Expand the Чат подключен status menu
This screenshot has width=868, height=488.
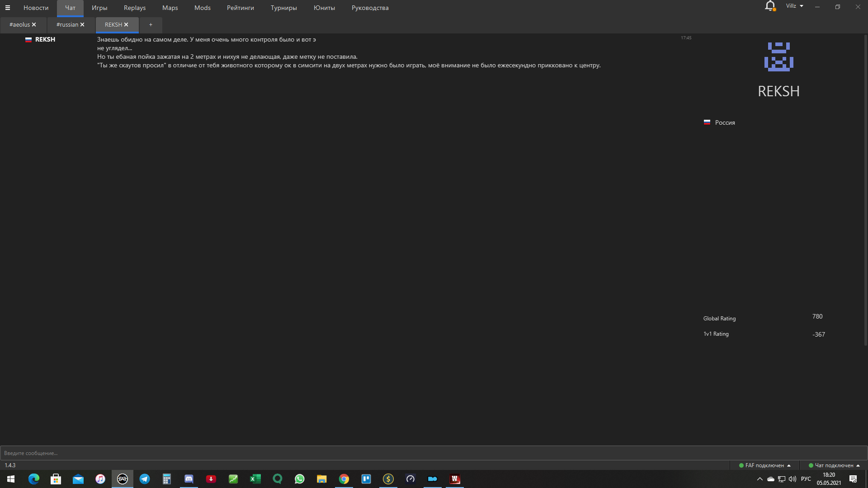834,465
